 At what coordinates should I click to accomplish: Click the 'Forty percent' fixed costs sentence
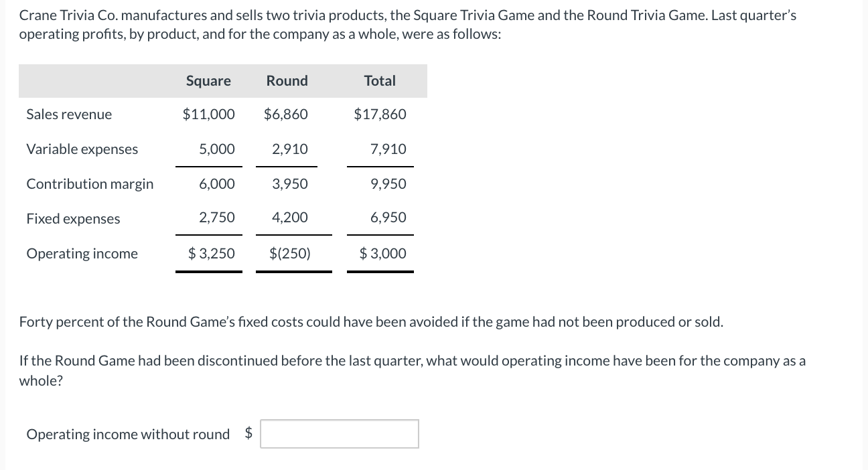point(371,322)
